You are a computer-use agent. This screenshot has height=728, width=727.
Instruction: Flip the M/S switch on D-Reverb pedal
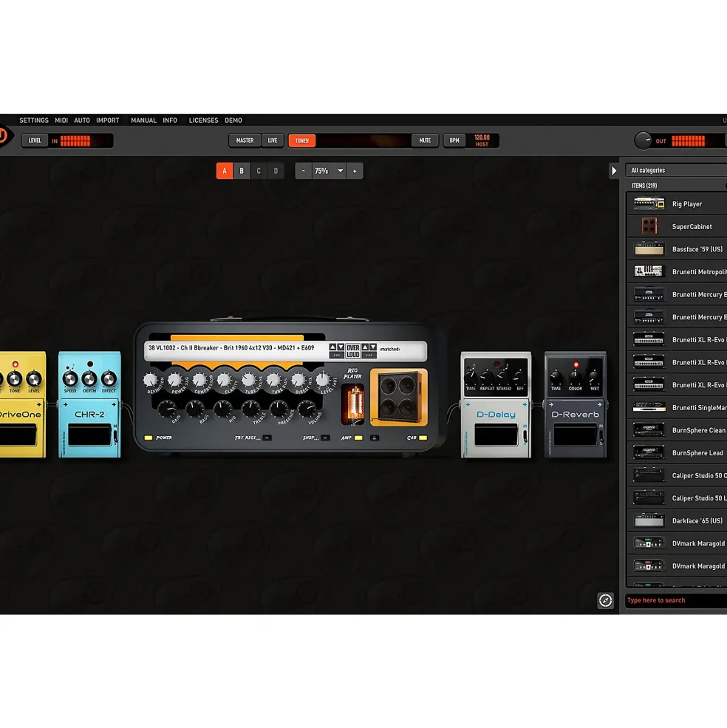pos(601,435)
